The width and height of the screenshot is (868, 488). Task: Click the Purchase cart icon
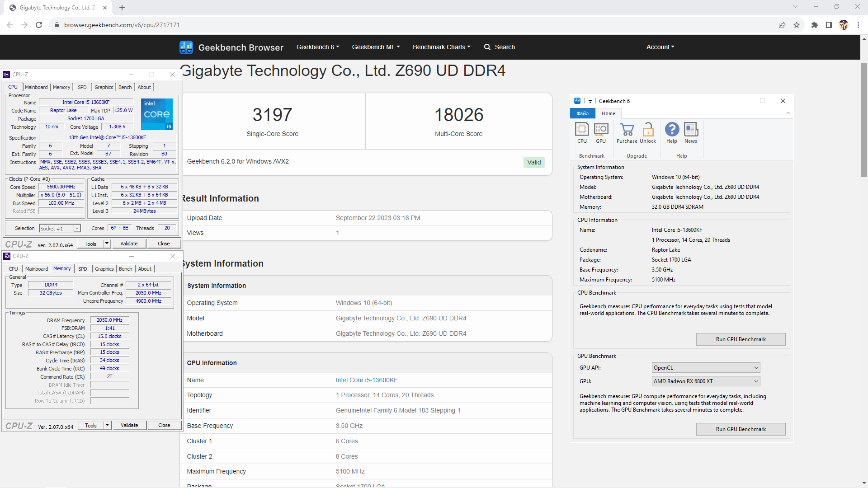pyautogui.click(x=627, y=130)
